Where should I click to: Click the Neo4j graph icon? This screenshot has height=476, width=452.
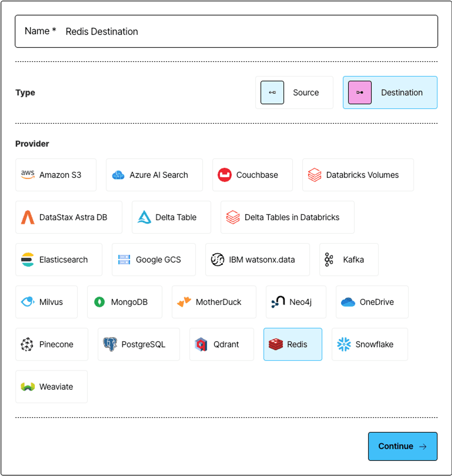pyautogui.click(x=278, y=302)
